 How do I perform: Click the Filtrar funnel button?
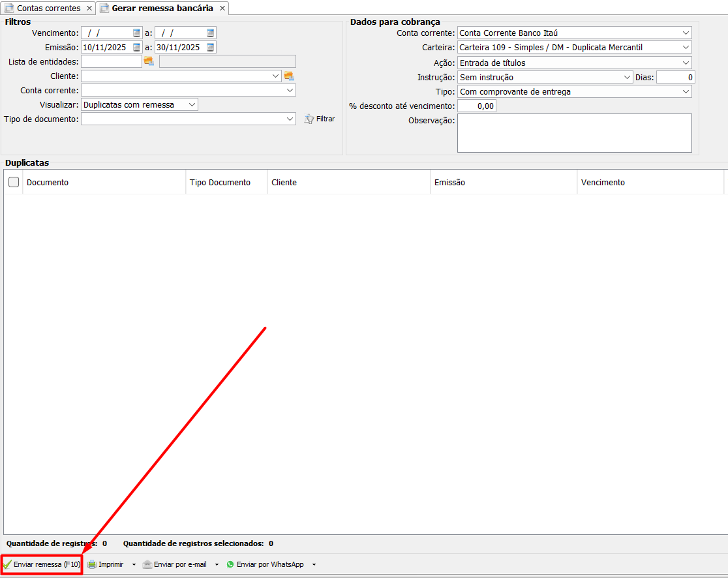320,119
